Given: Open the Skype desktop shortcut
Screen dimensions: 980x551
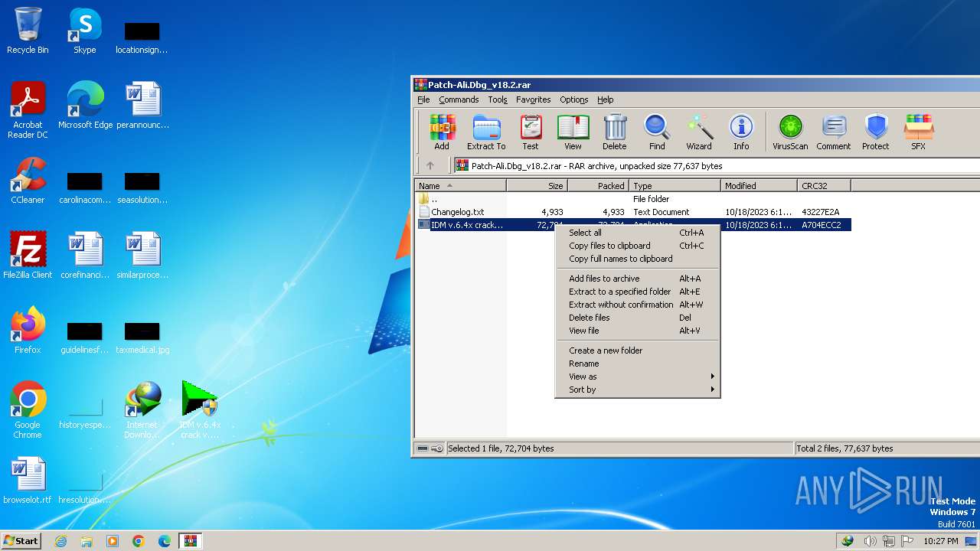Looking at the screenshot, I should 84,31.
